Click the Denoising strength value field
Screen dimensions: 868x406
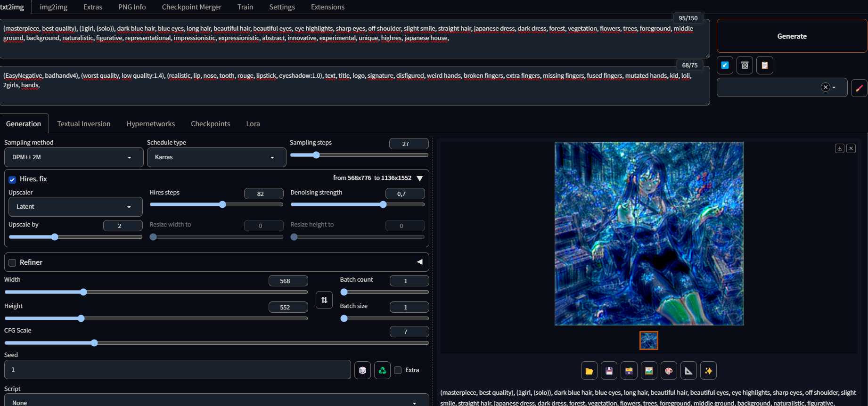coord(405,194)
